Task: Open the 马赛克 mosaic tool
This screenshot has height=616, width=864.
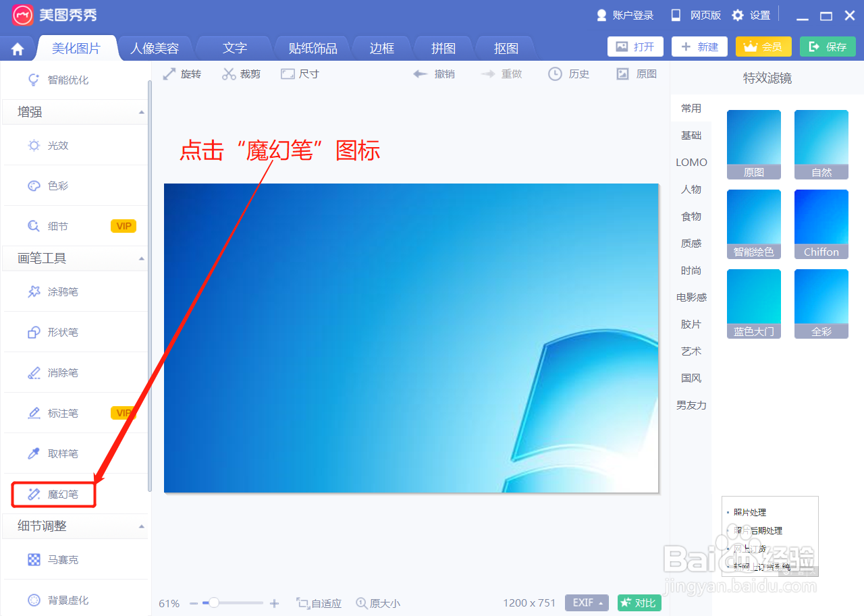Action: point(53,559)
